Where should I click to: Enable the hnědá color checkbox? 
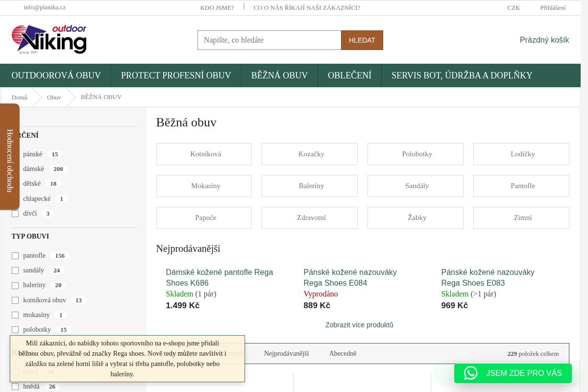pos(15,387)
